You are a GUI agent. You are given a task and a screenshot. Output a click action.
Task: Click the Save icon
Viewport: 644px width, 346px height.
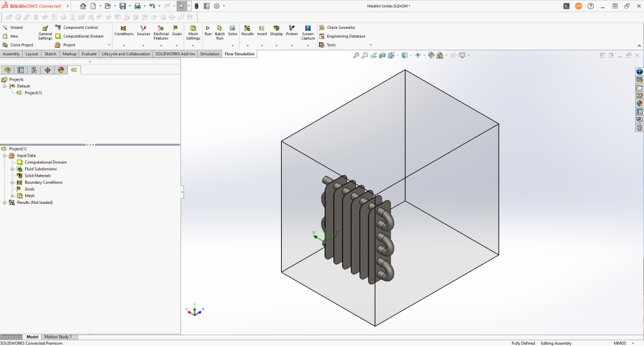123,6
